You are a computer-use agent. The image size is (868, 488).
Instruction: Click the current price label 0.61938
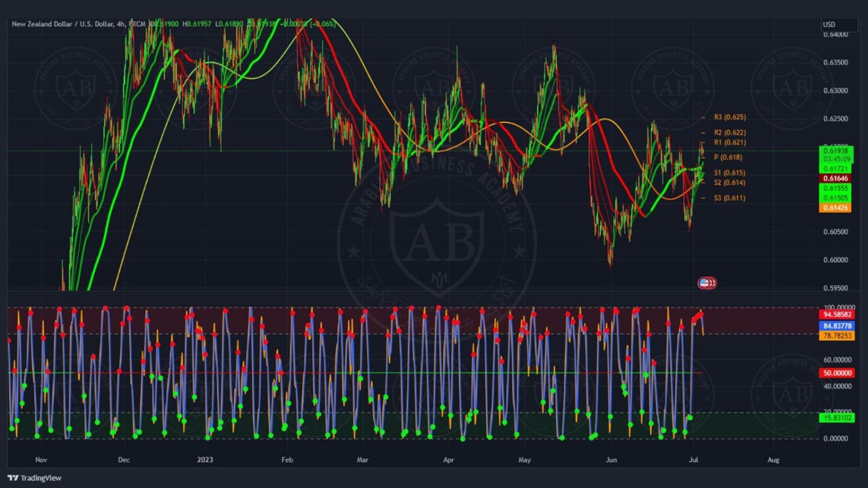(836, 151)
